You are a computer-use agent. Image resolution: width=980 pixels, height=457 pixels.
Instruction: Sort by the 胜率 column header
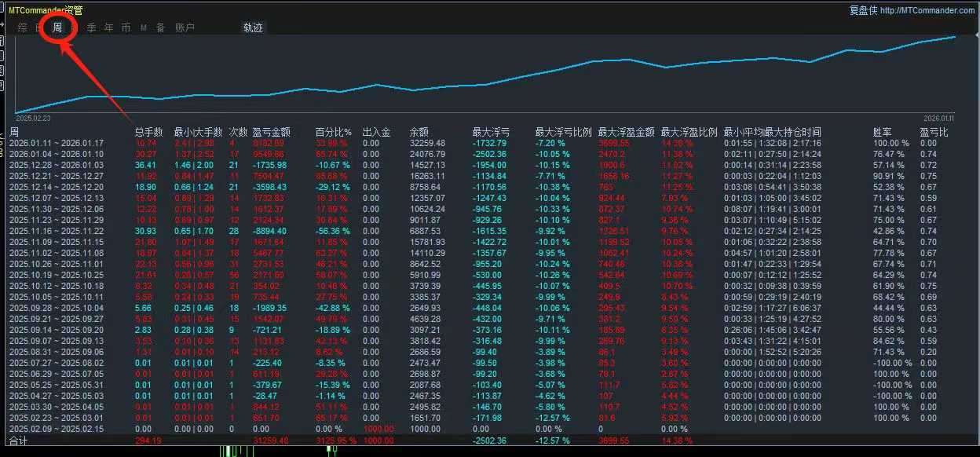[x=883, y=132]
